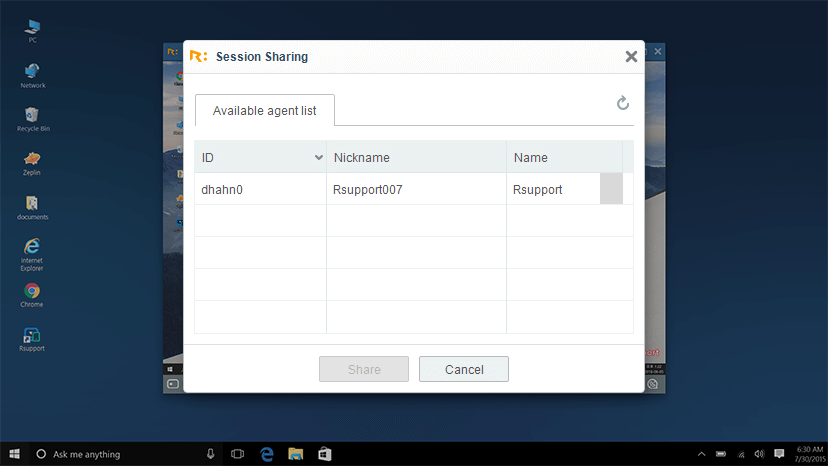
Task: Open File Explorer from the taskbar
Action: 296,454
